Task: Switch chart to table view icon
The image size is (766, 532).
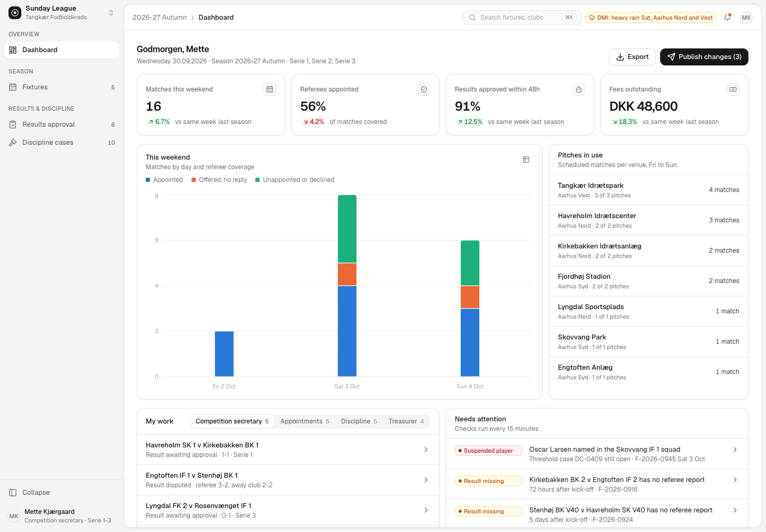Action: tap(526, 160)
